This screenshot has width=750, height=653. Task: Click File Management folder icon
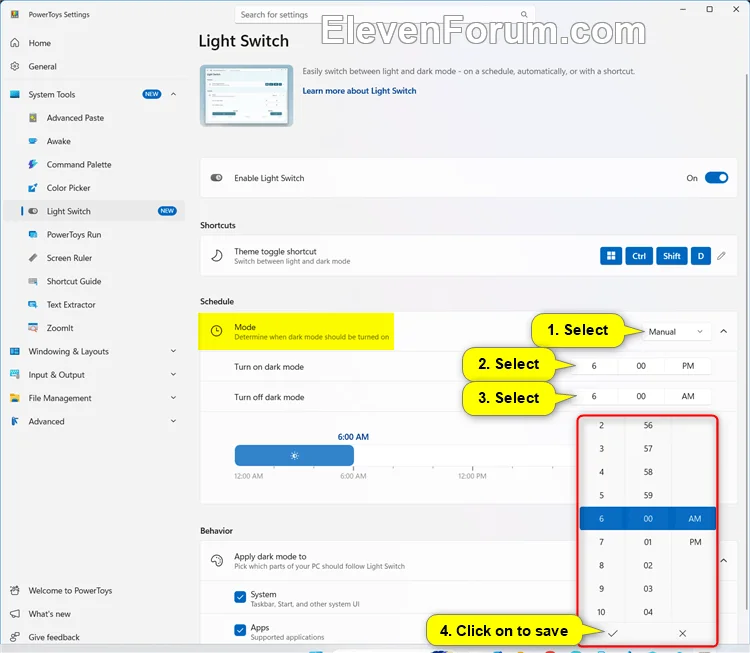click(15, 398)
